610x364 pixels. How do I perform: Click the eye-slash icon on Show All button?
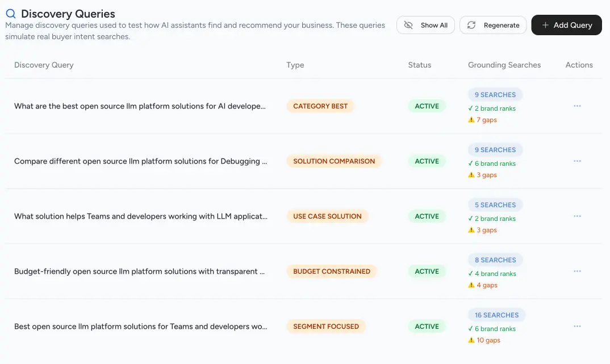tap(409, 25)
